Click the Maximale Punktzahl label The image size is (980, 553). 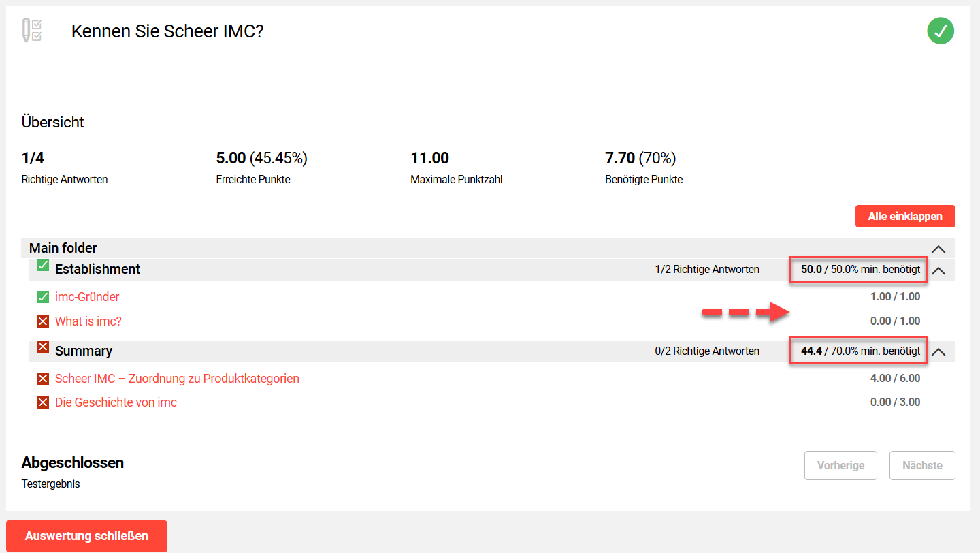(457, 180)
